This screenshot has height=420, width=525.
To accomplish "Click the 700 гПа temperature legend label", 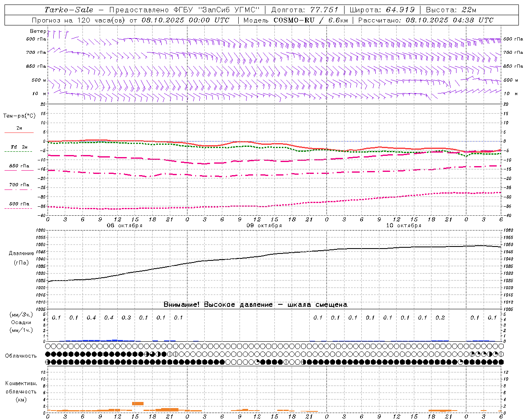I will [19, 185].
